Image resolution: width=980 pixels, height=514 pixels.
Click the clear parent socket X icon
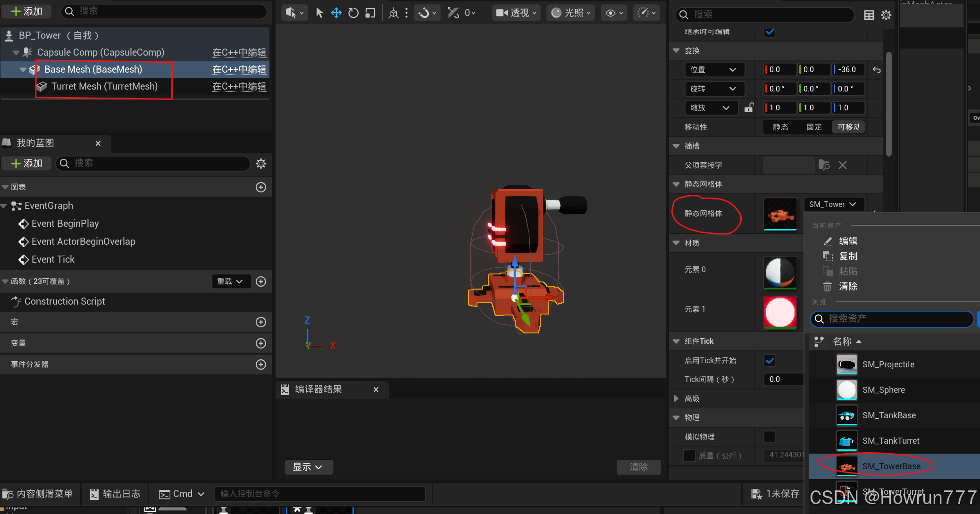tap(843, 165)
